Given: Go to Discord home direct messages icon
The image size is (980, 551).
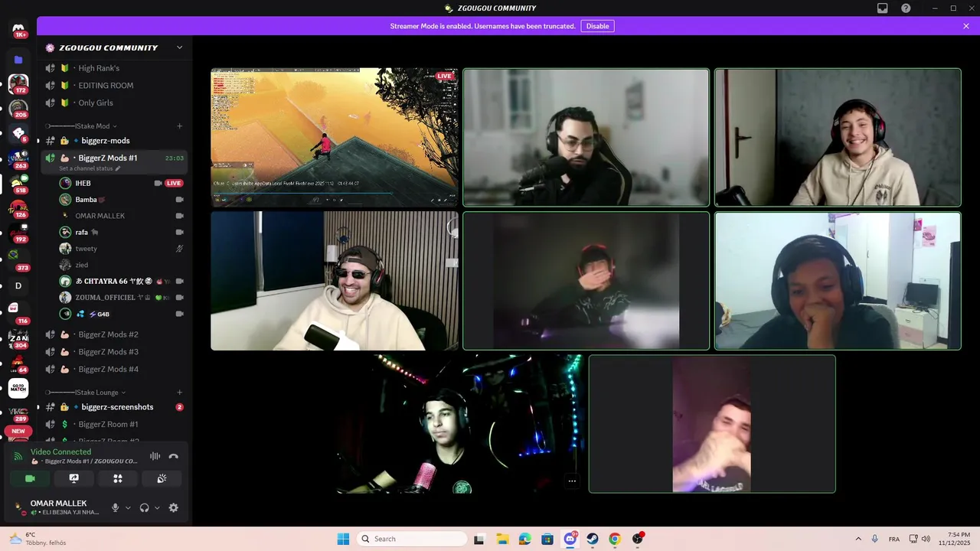Looking at the screenshot, I should pyautogui.click(x=18, y=31).
